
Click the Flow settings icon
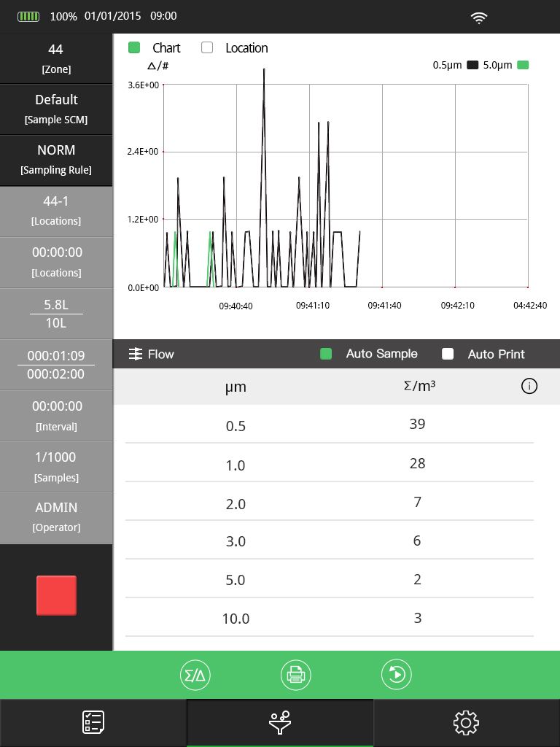136,354
